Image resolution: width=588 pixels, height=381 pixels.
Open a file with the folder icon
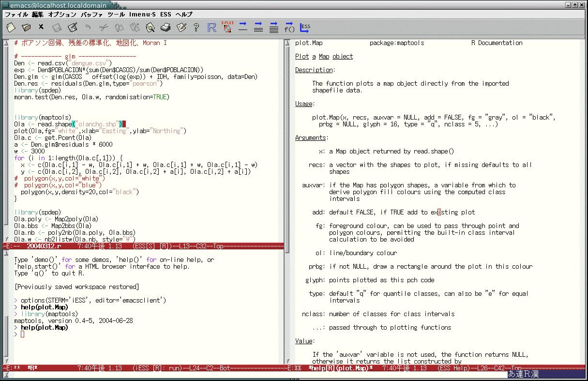click(26, 28)
